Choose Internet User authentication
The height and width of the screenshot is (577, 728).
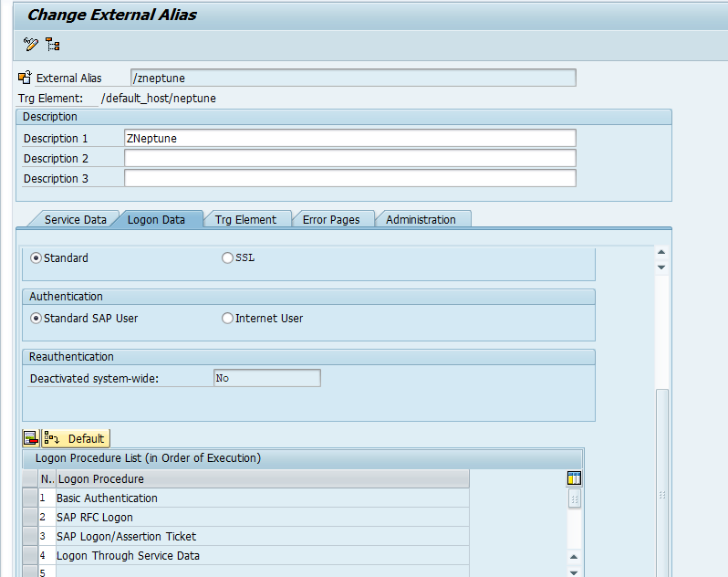pos(227,319)
